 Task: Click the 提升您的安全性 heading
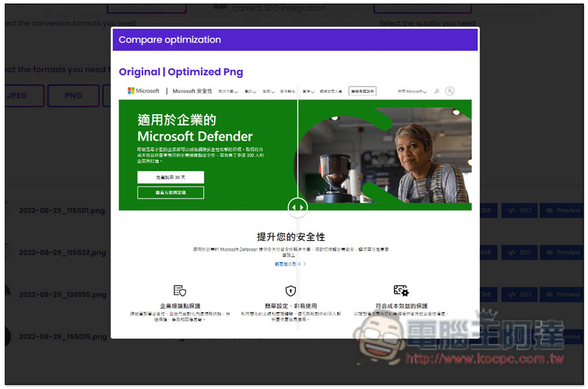(290, 237)
